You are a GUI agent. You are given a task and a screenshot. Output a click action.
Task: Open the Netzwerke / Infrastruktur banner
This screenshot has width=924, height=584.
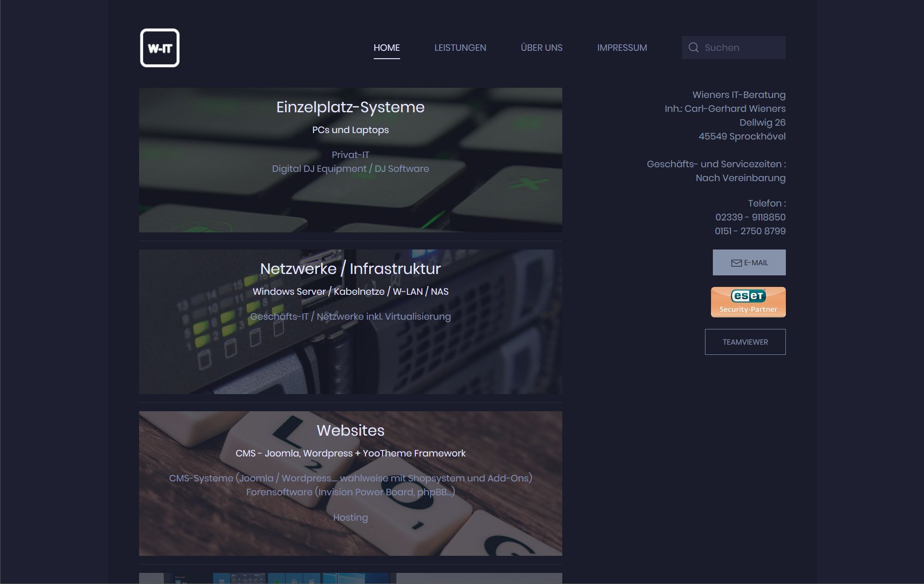tap(351, 322)
